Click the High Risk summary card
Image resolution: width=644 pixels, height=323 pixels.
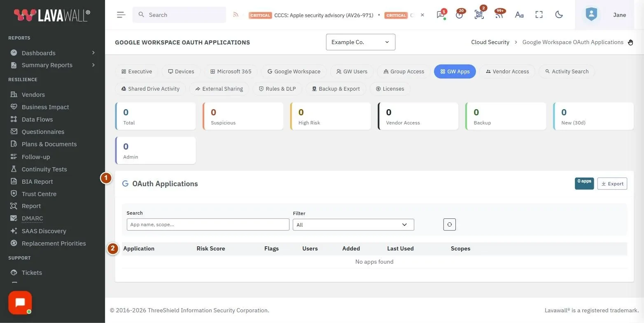click(x=331, y=116)
